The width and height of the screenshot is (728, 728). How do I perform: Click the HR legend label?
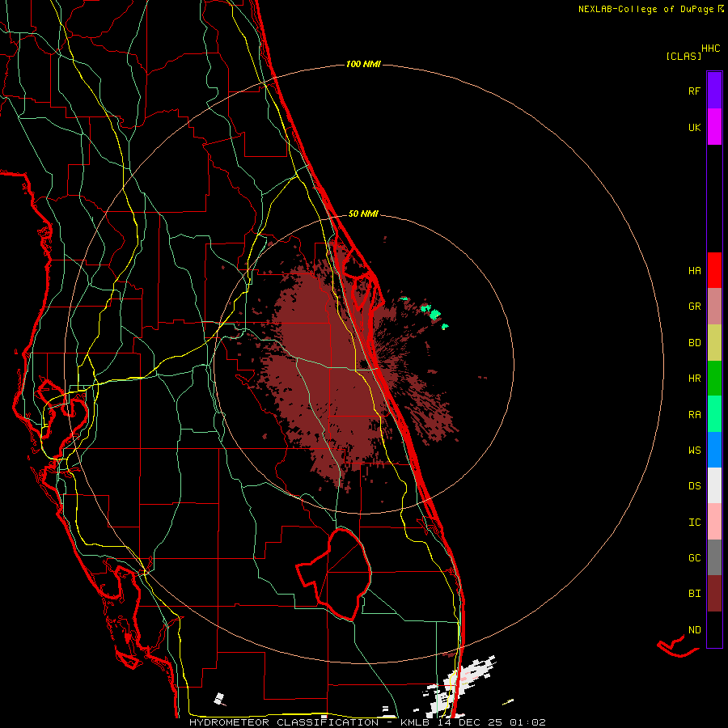(x=694, y=379)
